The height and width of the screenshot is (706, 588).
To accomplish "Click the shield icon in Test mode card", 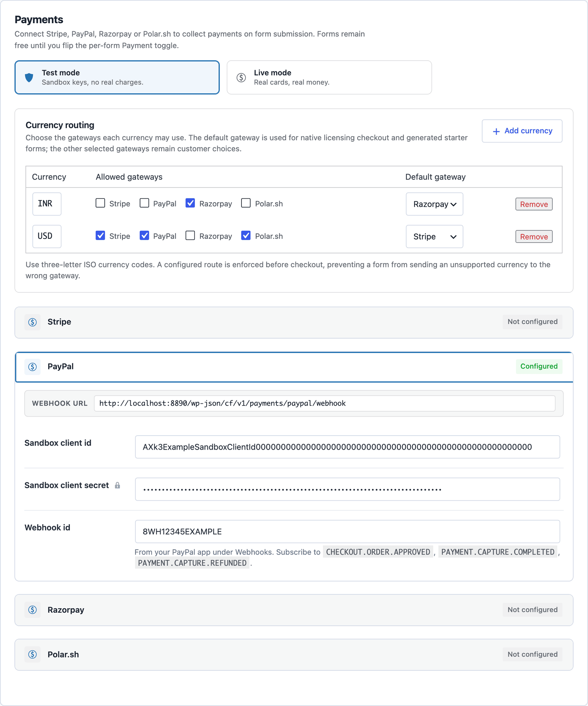I will click(29, 78).
